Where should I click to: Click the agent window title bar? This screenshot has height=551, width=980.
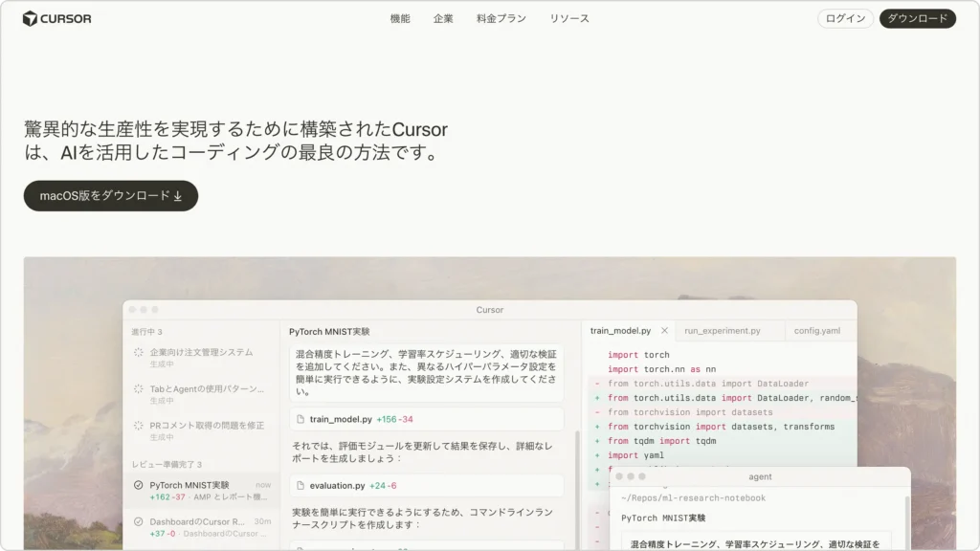[x=761, y=476]
